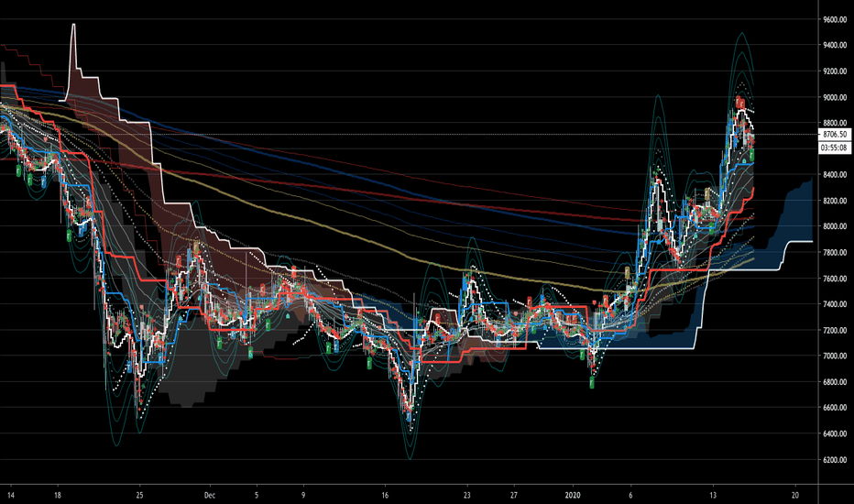Select the 8200.00 price level label
The height and width of the screenshot is (504, 854).
[835, 201]
